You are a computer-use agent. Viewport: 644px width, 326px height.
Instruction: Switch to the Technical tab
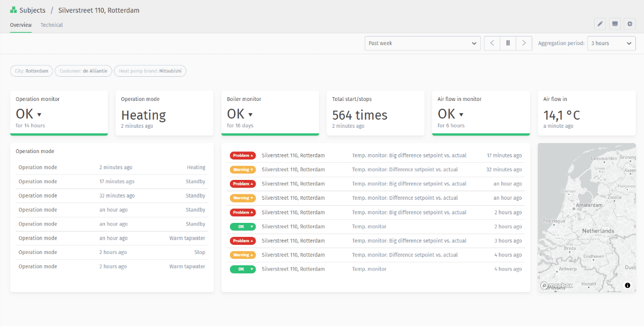coord(52,25)
